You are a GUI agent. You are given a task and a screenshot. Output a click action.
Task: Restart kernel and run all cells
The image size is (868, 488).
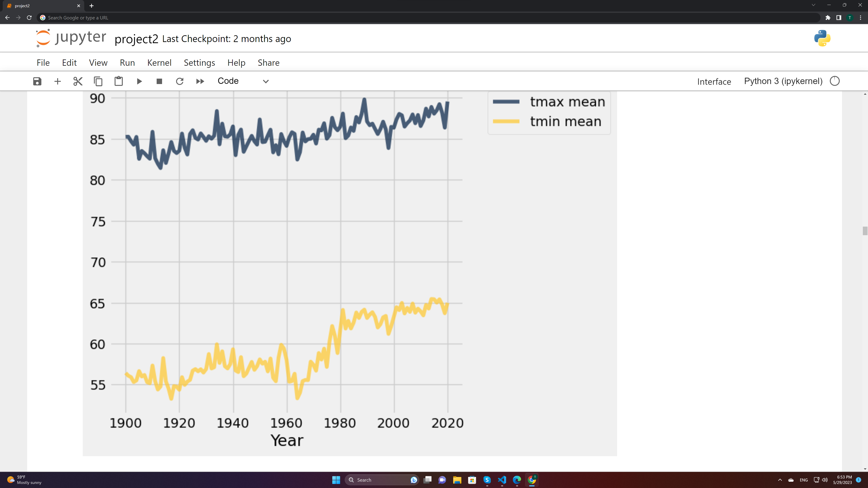[200, 81]
